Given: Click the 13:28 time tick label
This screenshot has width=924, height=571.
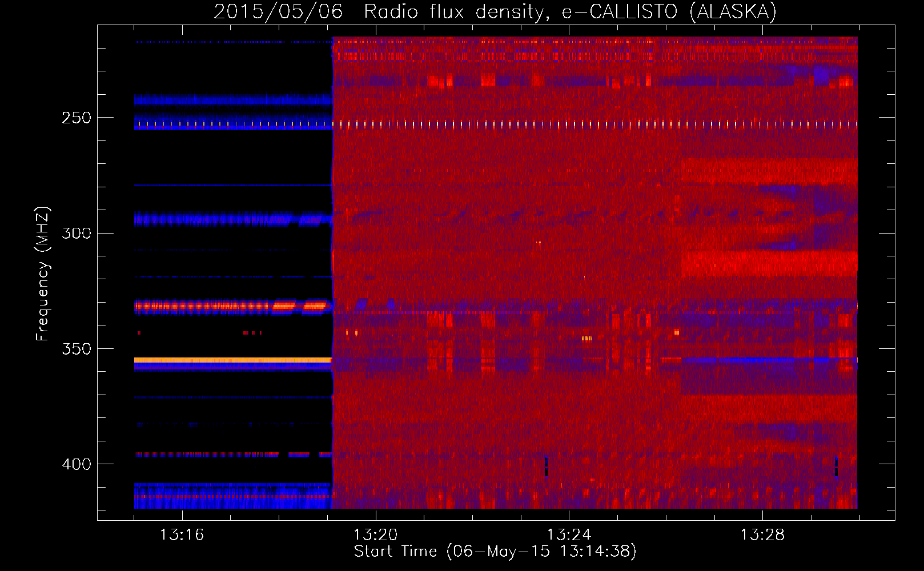Looking at the screenshot, I should [762, 535].
